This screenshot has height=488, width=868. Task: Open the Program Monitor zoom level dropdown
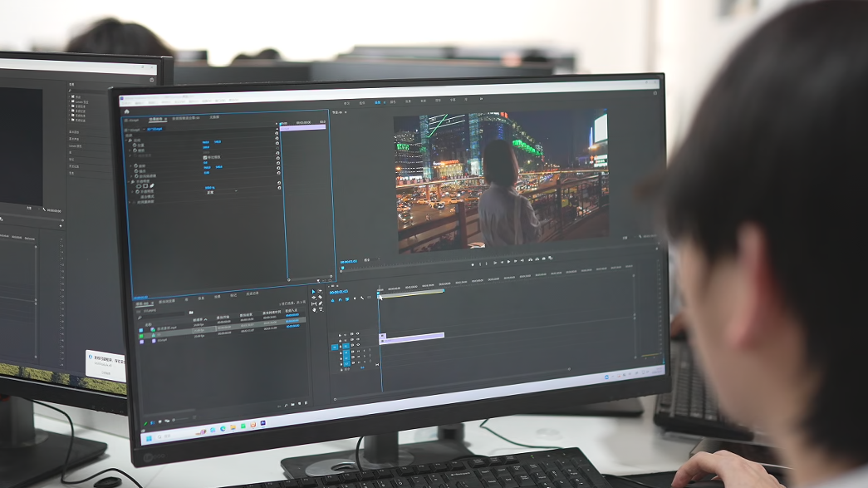click(369, 260)
